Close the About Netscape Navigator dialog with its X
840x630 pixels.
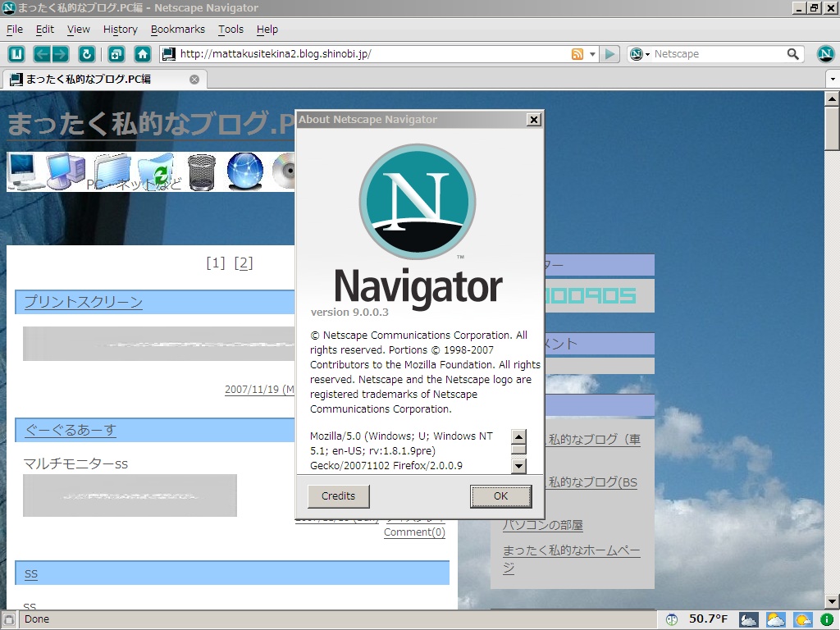(533, 120)
